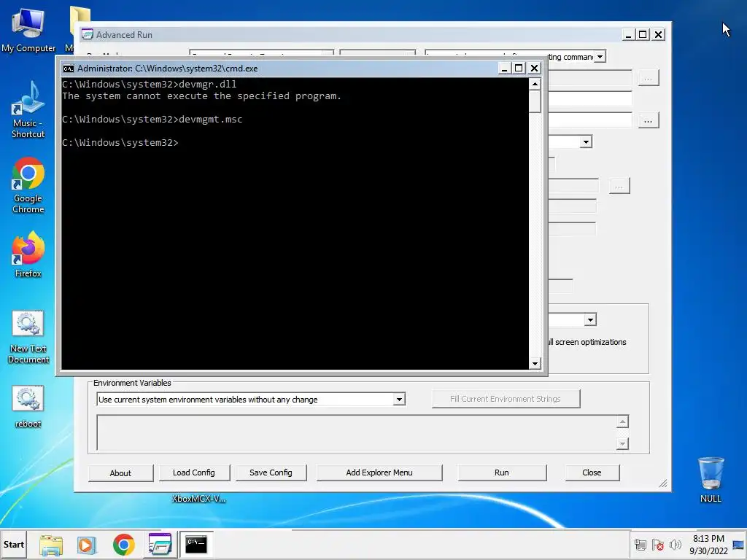The width and height of the screenshot is (747, 560).
Task: Open the Start button on the taskbar
Action: click(x=13, y=544)
